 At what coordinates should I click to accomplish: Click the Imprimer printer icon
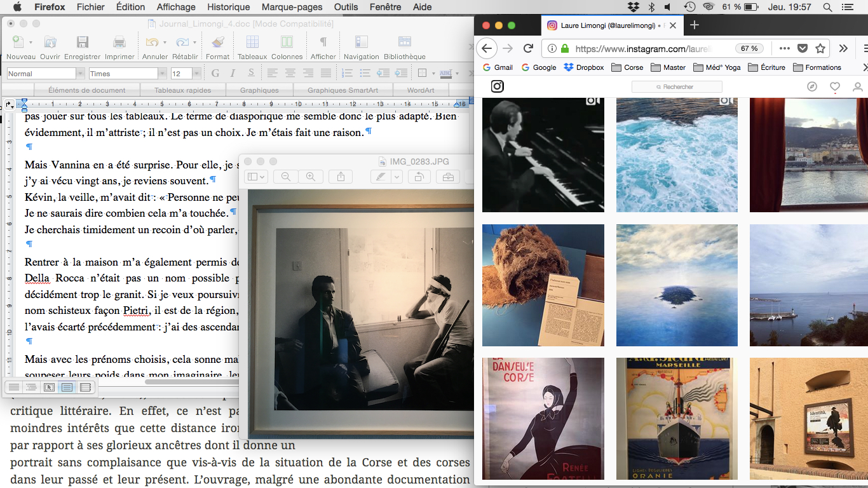point(119,43)
